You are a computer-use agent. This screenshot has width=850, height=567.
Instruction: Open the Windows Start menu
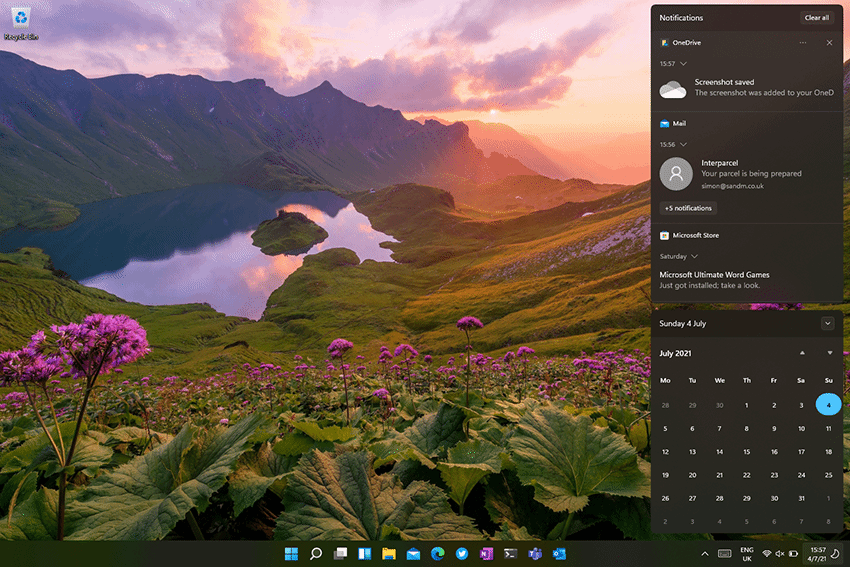point(291,553)
